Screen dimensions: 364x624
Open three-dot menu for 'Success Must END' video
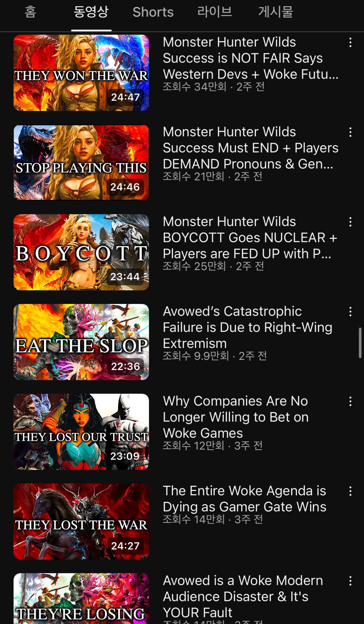click(350, 132)
